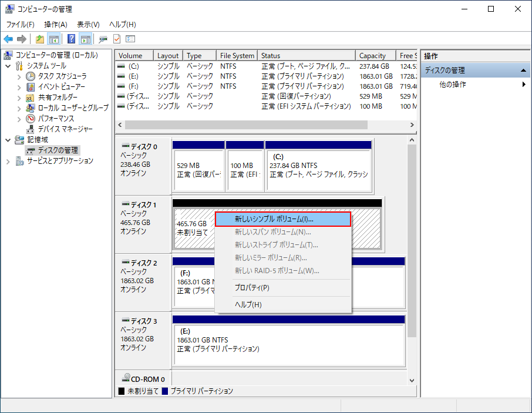
Task: Click the Forward arrow toolbar icon
Action: pyautogui.click(x=22, y=39)
